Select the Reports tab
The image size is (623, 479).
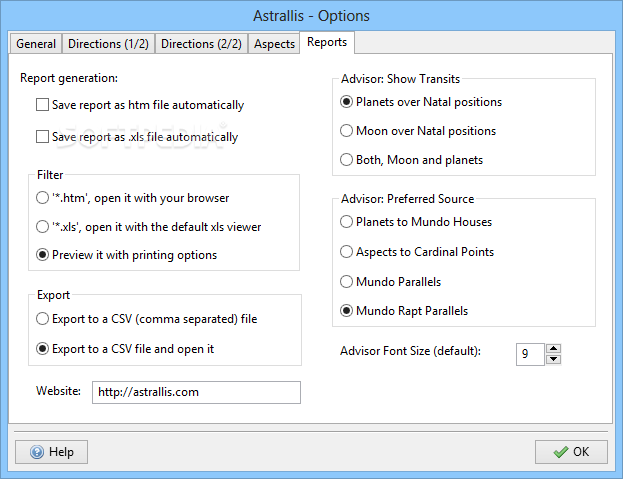(x=327, y=42)
